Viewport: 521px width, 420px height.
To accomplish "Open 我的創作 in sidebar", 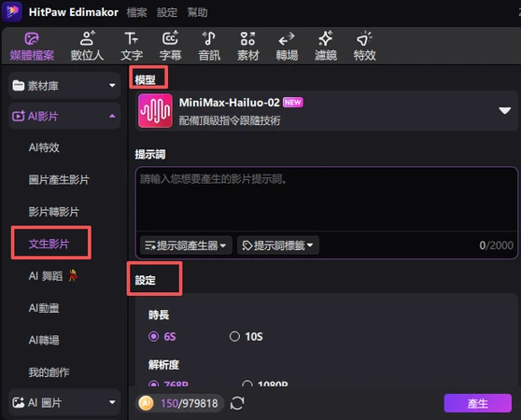I will coord(49,372).
